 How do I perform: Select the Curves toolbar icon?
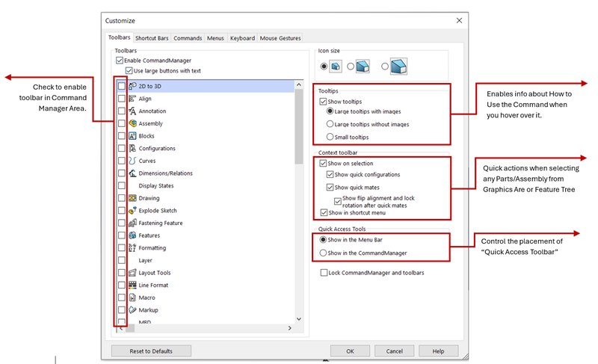point(132,161)
